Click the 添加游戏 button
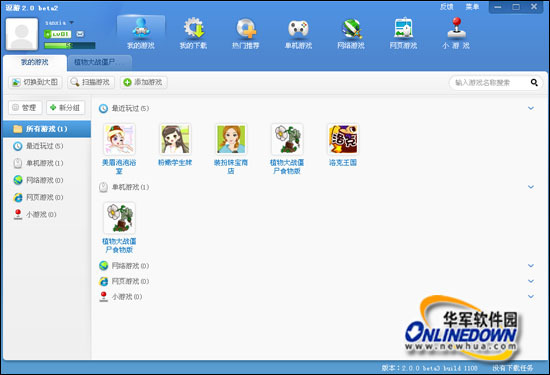Viewport: 550px width, 375px height. click(143, 82)
